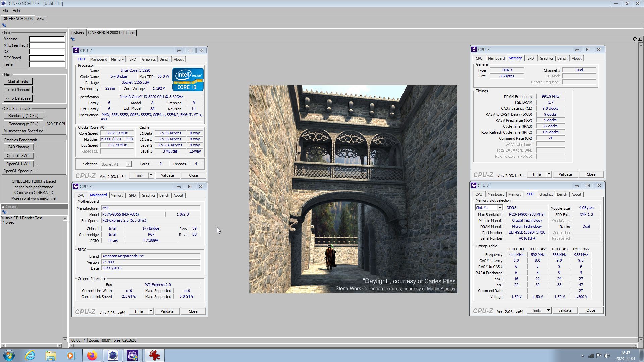Click Close button in CPU-Z Mainboard window
The height and width of the screenshot is (362, 644).
[193, 311]
